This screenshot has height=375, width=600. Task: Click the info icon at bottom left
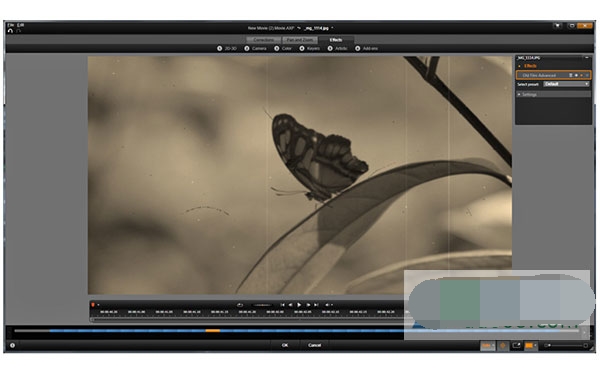[x=13, y=345]
